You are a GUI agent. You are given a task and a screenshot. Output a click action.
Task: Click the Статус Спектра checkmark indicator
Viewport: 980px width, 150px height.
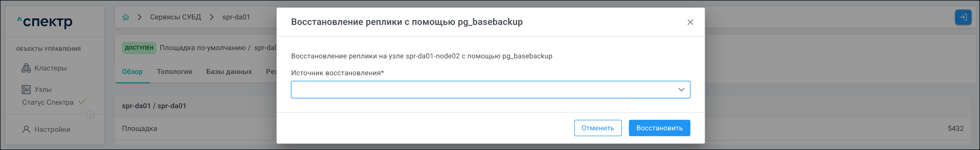click(83, 101)
